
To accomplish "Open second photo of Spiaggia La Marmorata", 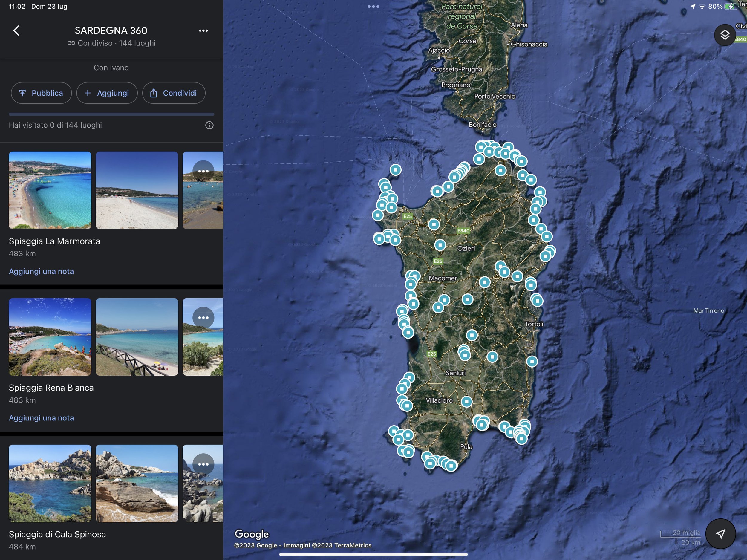I will (137, 190).
